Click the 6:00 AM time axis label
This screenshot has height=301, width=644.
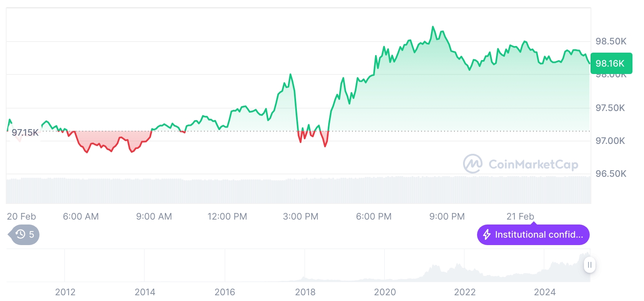tap(81, 216)
